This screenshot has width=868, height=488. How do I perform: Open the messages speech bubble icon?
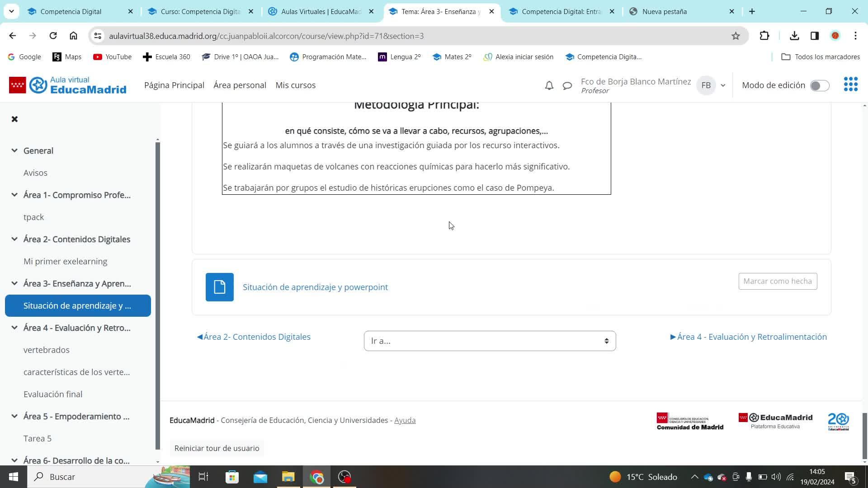567,85
